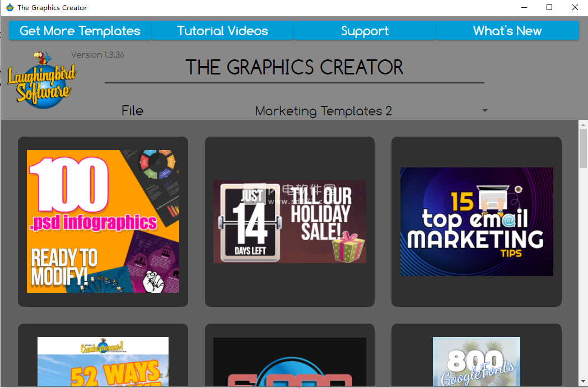The width and height of the screenshot is (588, 388).
Task: Open the black and blue circle template thumbnail
Action: pos(290,361)
